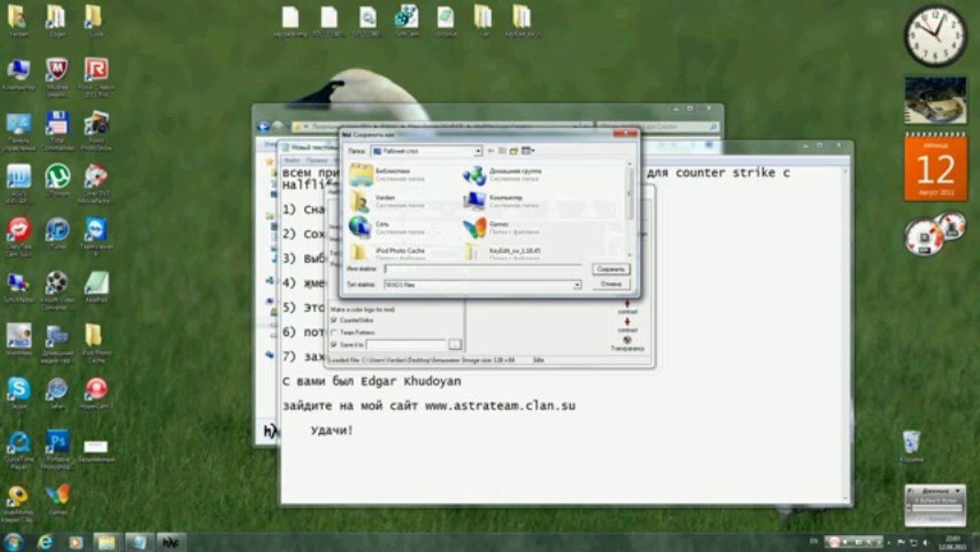The height and width of the screenshot is (552, 980).
Task: Click the QuickTime Player desktop icon
Action: [18, 449]
